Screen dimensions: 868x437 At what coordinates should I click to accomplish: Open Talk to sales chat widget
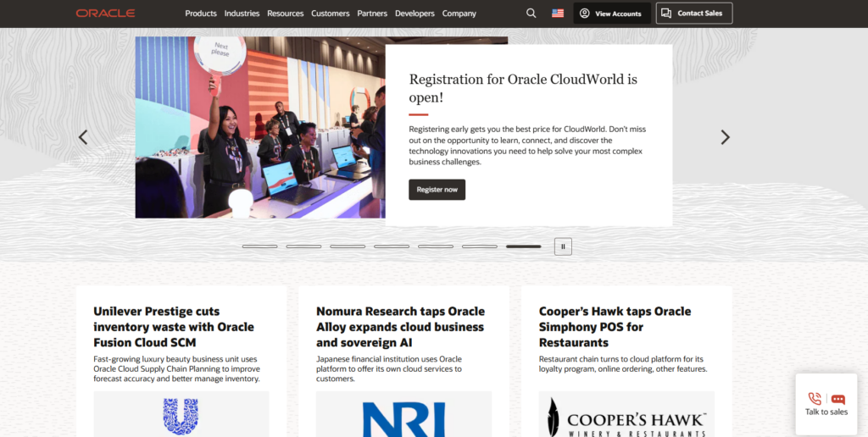click(826, 404)
